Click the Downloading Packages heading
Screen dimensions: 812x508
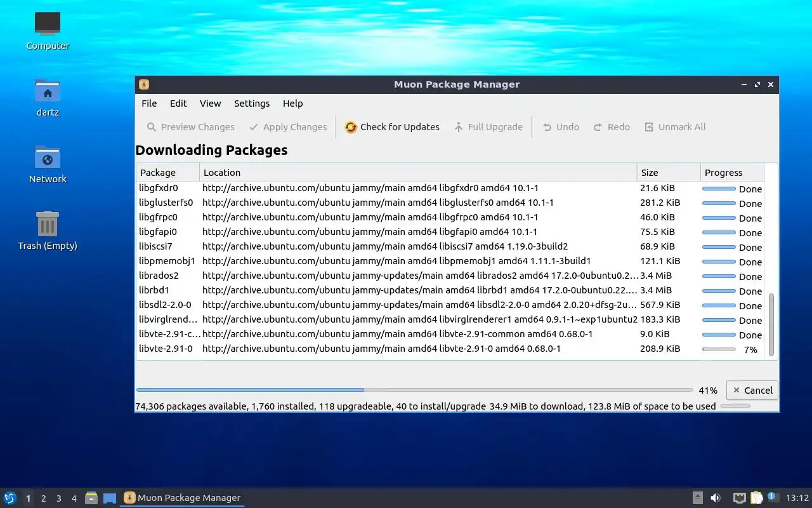(211, 150)
